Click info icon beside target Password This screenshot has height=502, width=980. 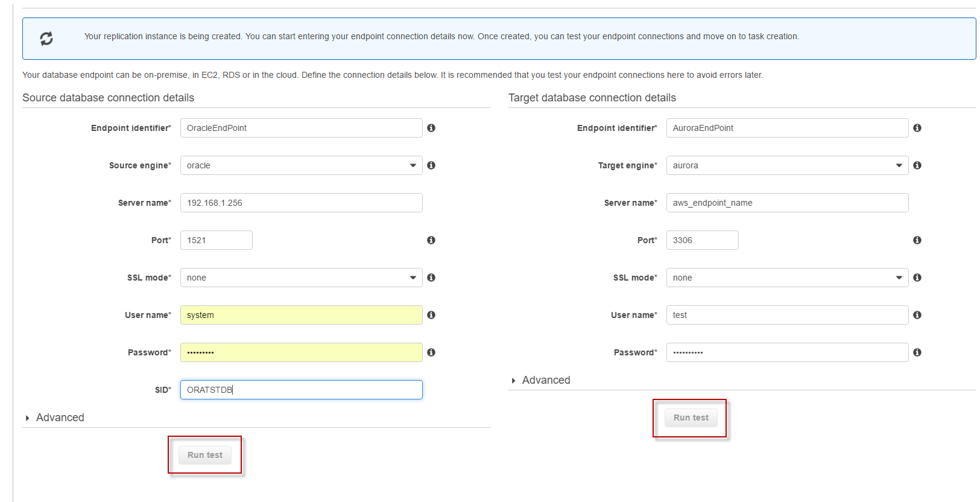(917, 352)
